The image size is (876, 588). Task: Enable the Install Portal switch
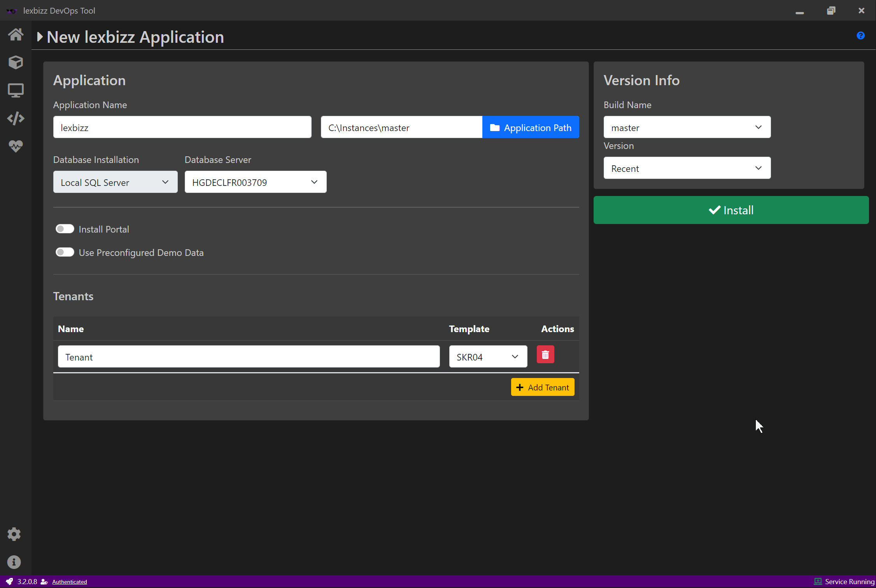pyautogui.click(x=65, y=229)
